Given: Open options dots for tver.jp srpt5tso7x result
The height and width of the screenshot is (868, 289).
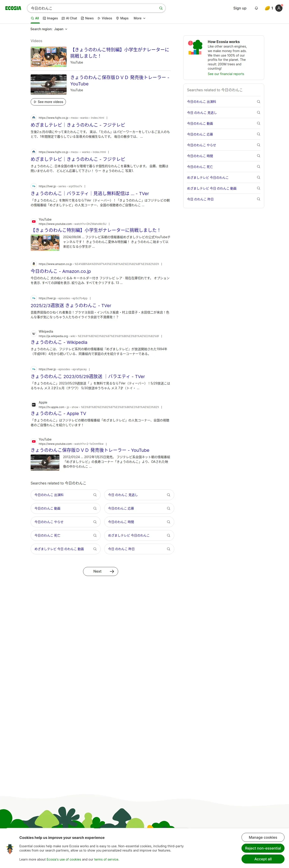Looking at the screenshot, I should 85,186.
